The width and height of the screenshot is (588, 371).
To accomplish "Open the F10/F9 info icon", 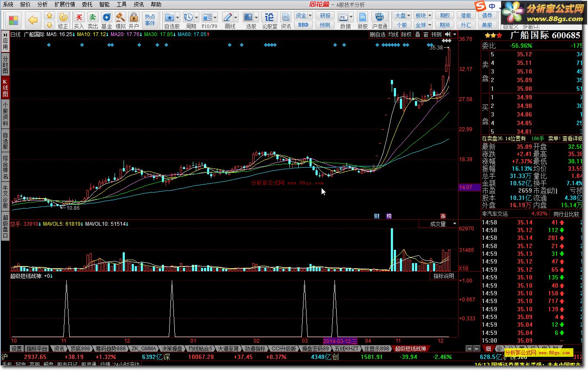I will click(207, 17).
